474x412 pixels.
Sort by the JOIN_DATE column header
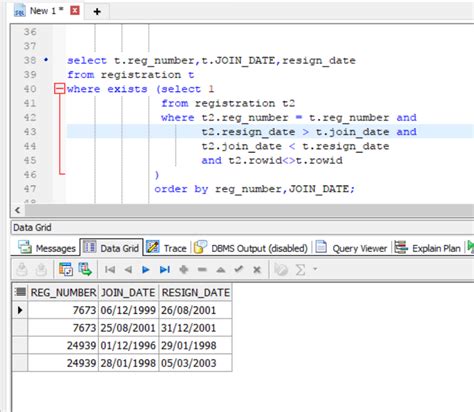[128, 293]
